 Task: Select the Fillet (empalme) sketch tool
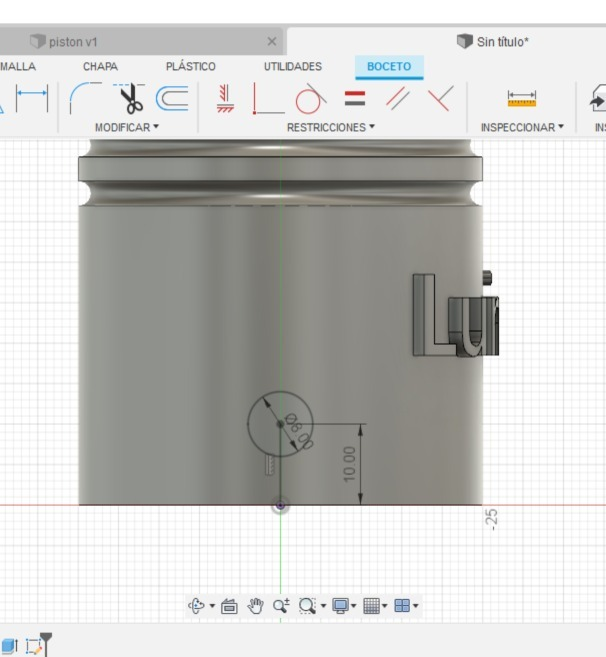coord(85,98)
